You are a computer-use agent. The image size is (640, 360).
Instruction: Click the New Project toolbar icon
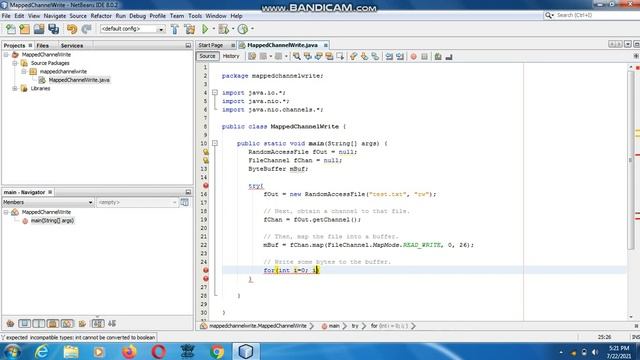point(24,29)
